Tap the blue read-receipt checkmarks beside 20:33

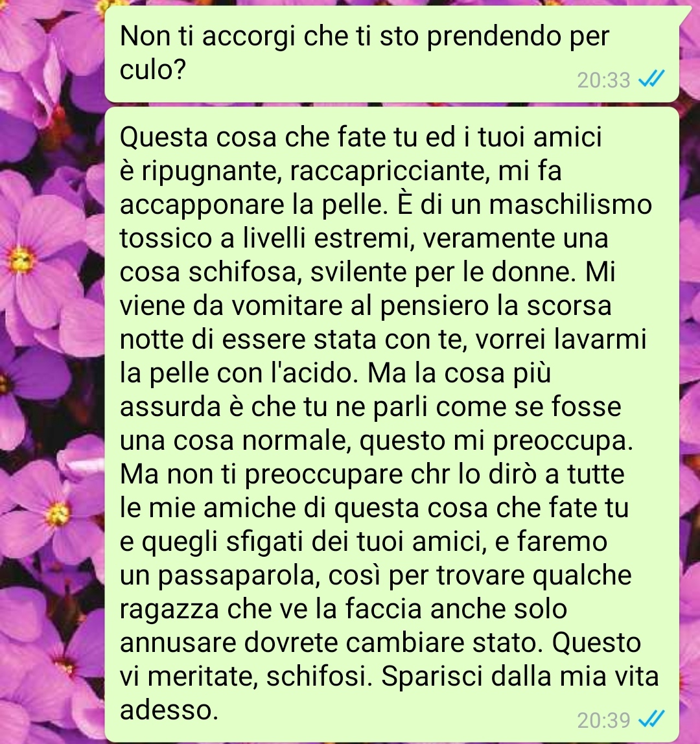(651, 79)
